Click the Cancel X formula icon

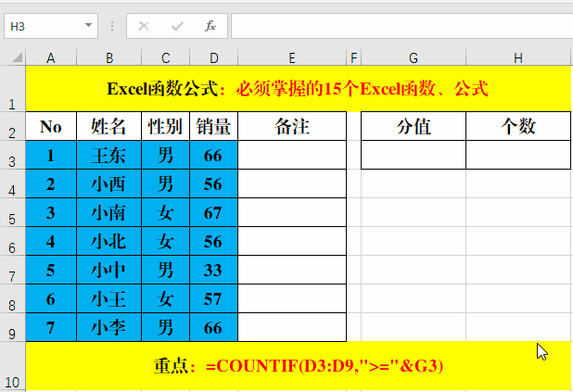point(144,26)
